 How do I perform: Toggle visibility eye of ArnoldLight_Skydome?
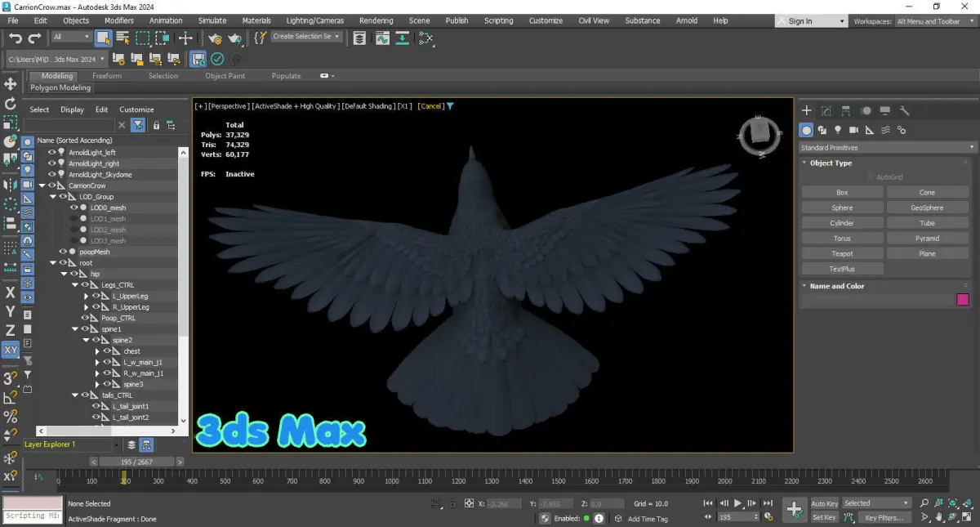click(x=52, y=174)
